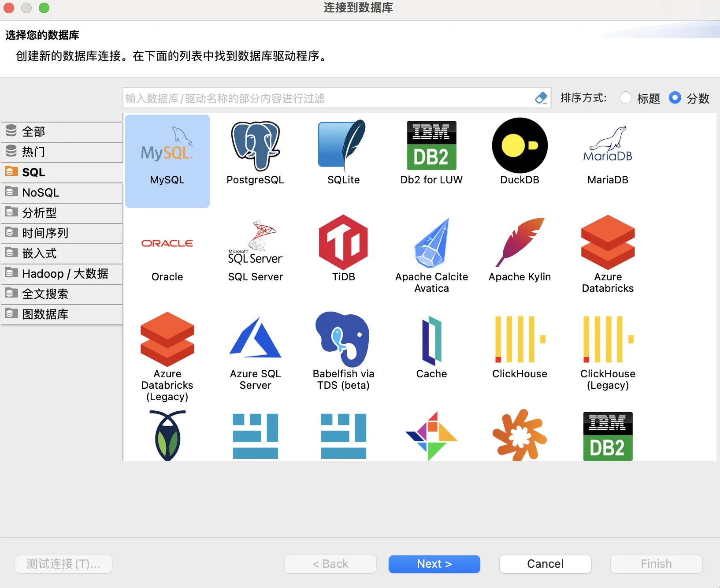Switch to the SQL category
Viewport: 720px width, 588px height.
click(x=62, y=172)
